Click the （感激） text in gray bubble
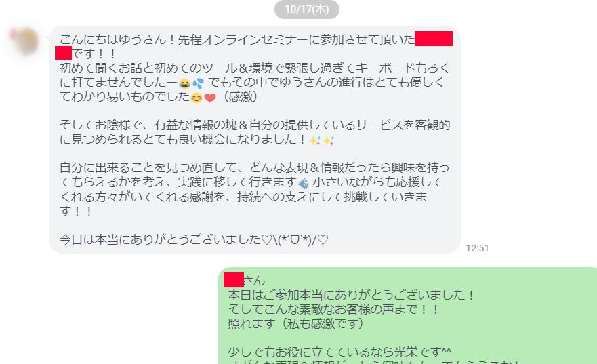The width and height of the screenshot is (597, 364). (x=239, y=97)
